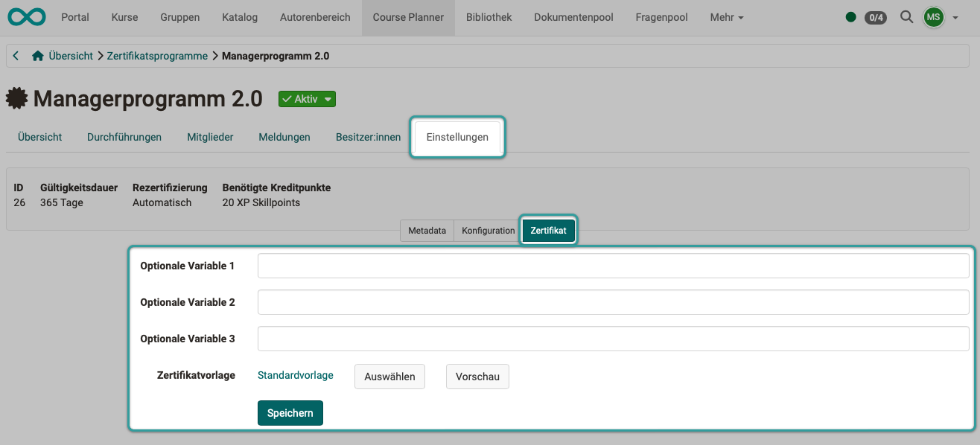Switch to the Mitglieder tab
This screenshot has width=980, height=445.
point(209,137)
